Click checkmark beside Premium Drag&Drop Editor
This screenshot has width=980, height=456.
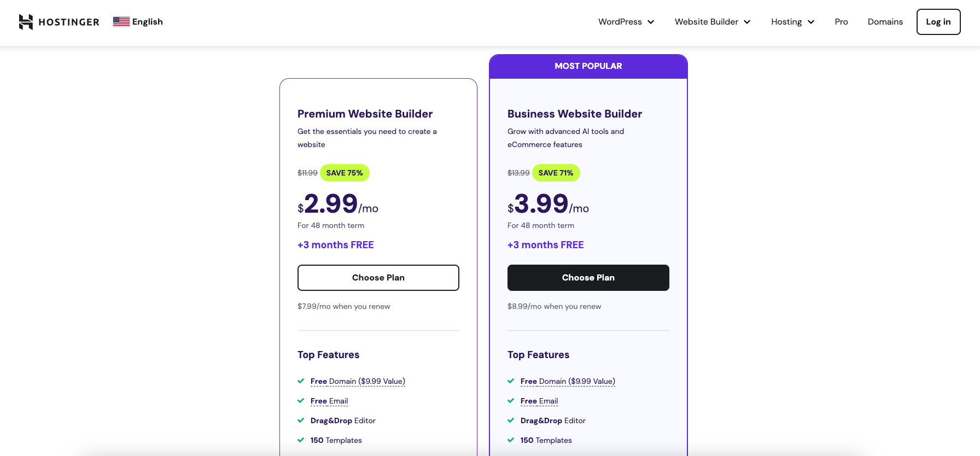(x=301, y=420)
